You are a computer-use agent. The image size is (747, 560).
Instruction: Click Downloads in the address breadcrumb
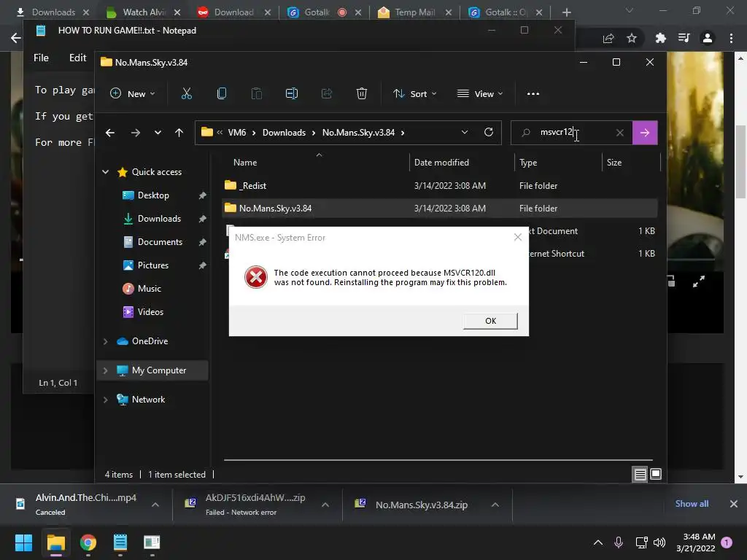click(x=284, y=133)
